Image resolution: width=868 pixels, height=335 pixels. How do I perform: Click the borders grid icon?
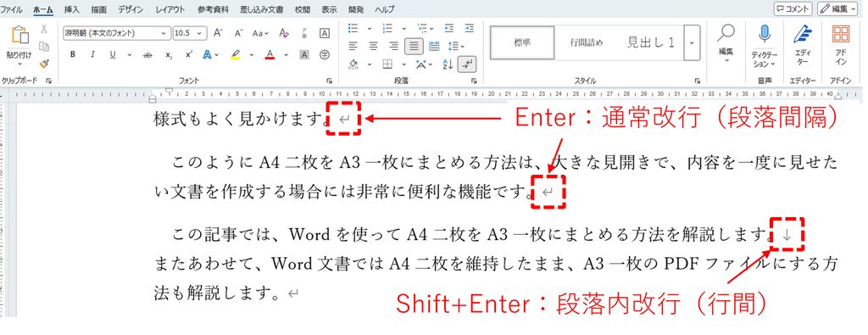pyautogui.click(x=387, y=64)
